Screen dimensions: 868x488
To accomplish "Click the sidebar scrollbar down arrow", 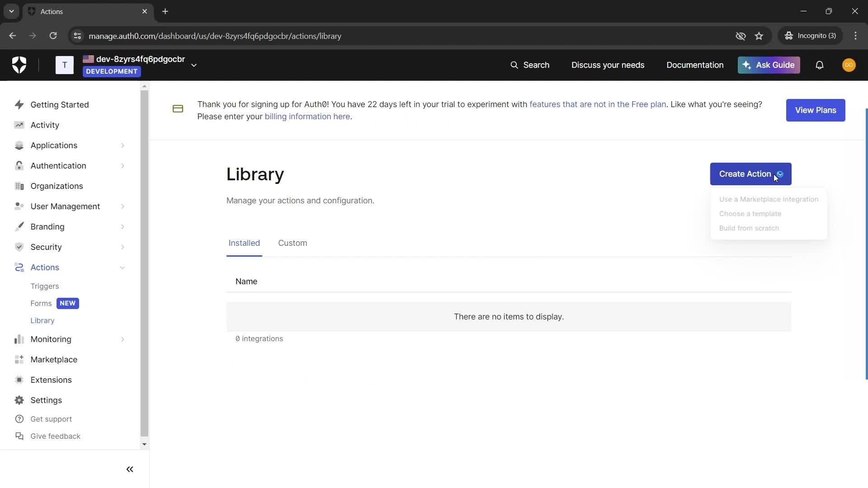I will pos(144,445).
